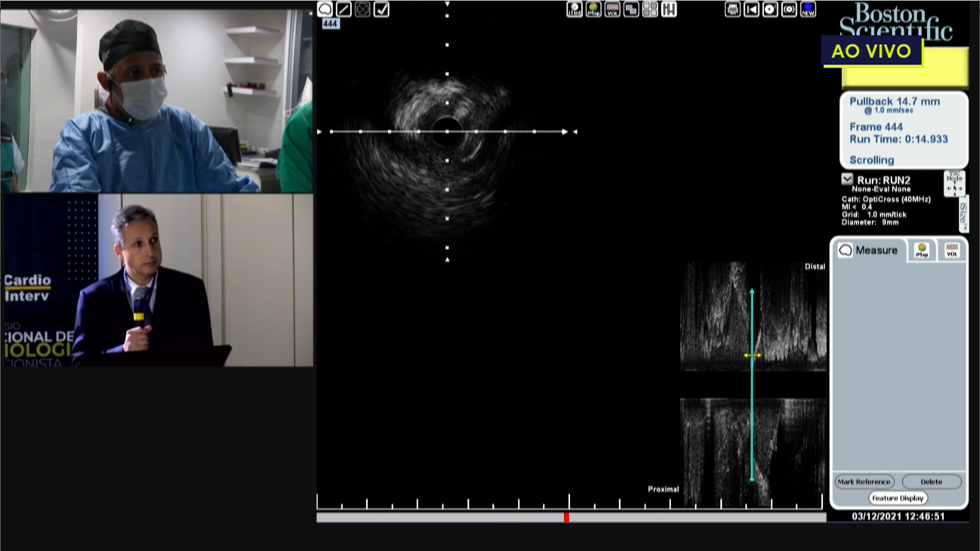Click the Feature Display button
Screen dimensions: 980x551
[x=898, y=498]
